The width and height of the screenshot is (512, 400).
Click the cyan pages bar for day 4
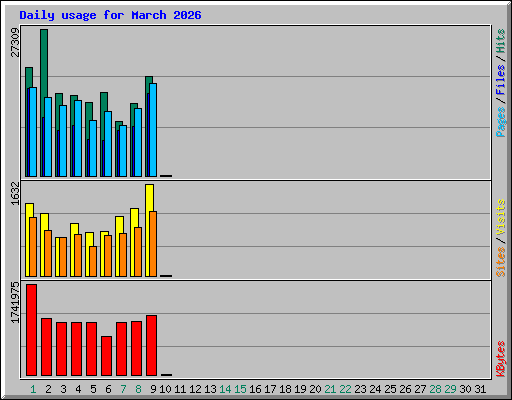coord(78,138)
